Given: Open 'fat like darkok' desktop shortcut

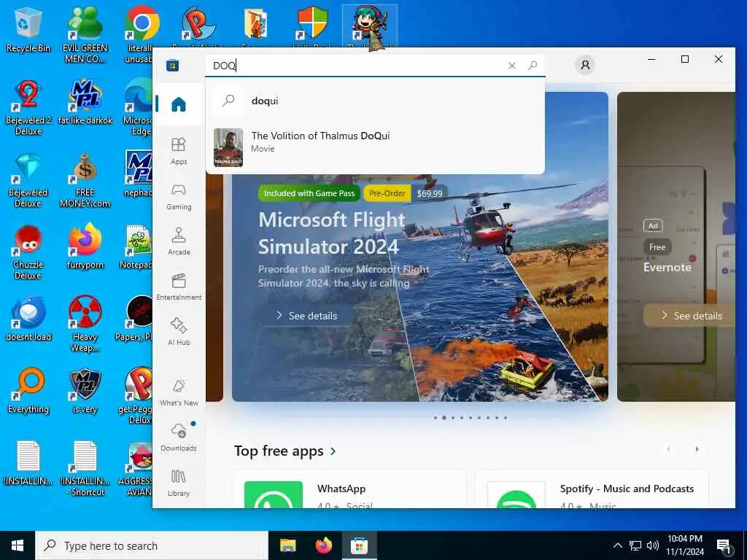Looking at the screenshot, I should coord(85,102).
